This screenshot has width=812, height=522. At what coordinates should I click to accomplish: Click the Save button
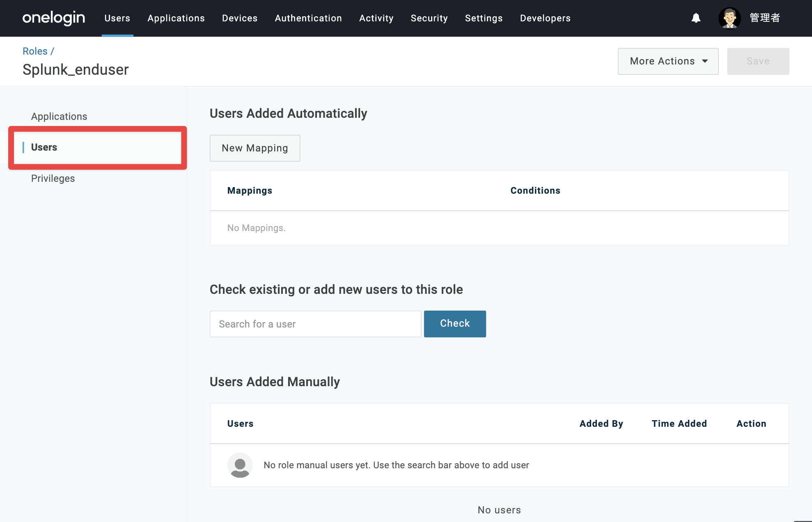[758, 61]
